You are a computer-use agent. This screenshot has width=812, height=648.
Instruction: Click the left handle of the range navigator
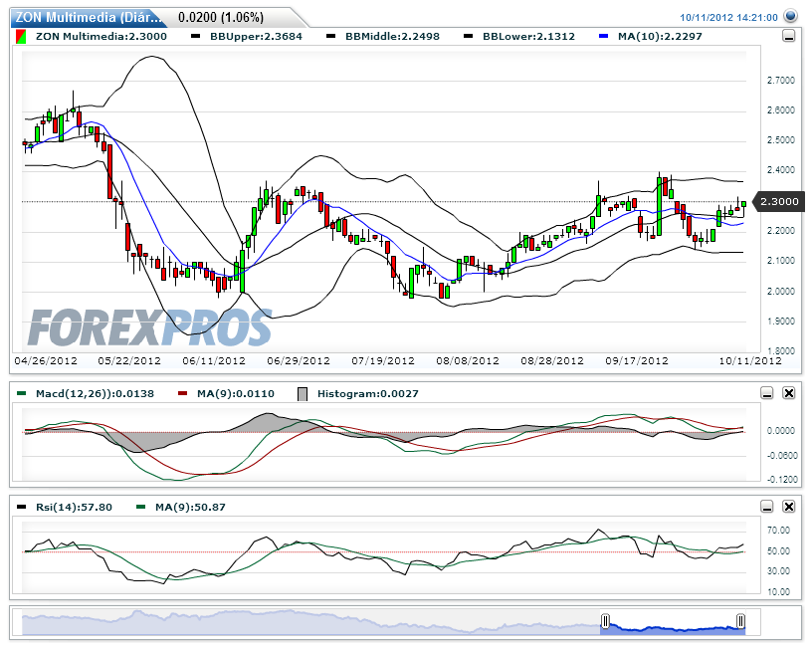pyautogui.click(x=605, y=620)
